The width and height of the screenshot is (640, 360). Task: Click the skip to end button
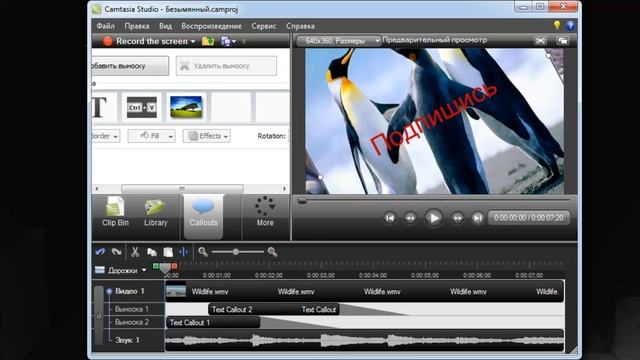478,218
